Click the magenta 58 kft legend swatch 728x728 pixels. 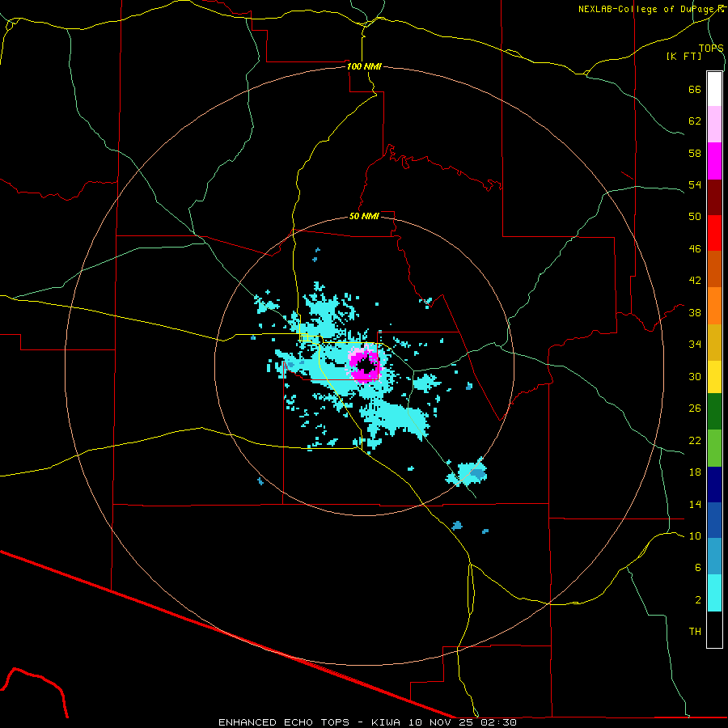(714, 161)
